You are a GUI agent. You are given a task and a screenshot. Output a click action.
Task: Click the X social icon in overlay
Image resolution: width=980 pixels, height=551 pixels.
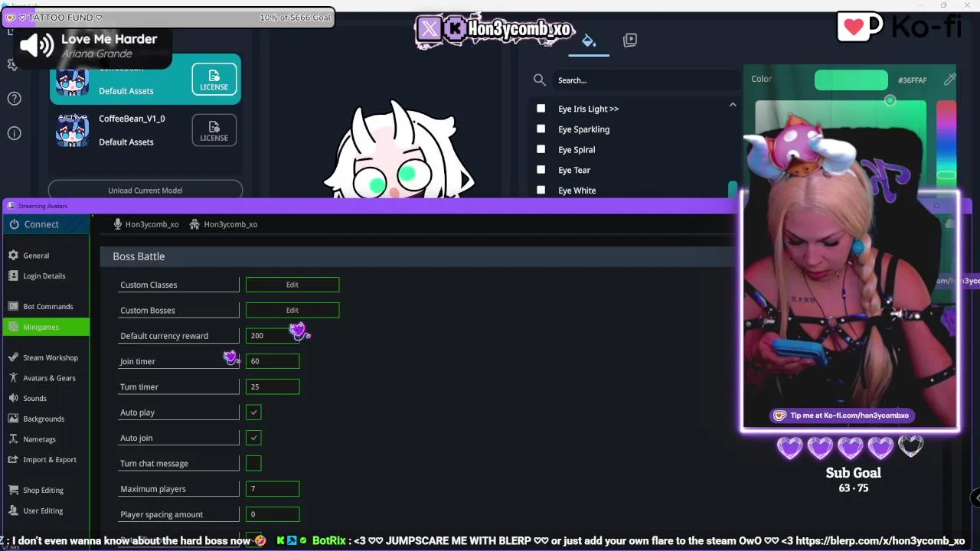tap(430, 29)
